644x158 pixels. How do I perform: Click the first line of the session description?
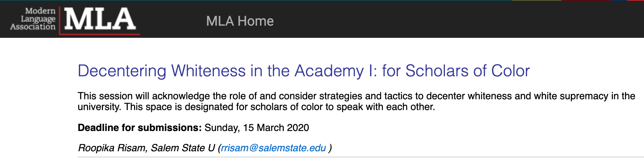pyautogui.click(x=356, y=96)
